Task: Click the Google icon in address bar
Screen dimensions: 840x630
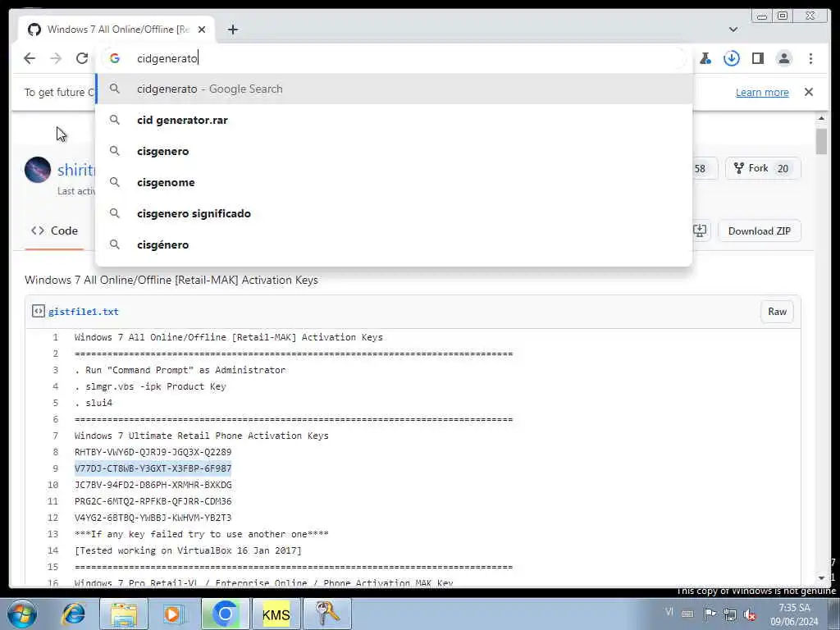Action: click(115, 58)
